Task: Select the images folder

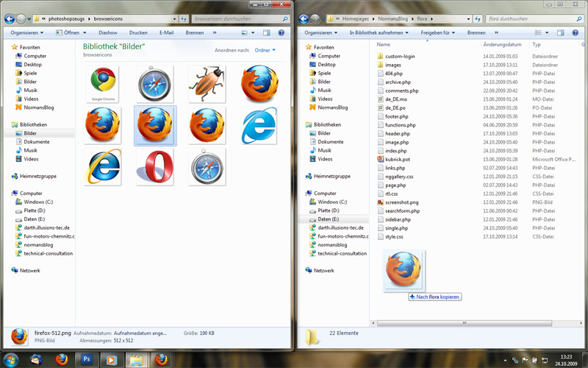Action: [393, 65]
